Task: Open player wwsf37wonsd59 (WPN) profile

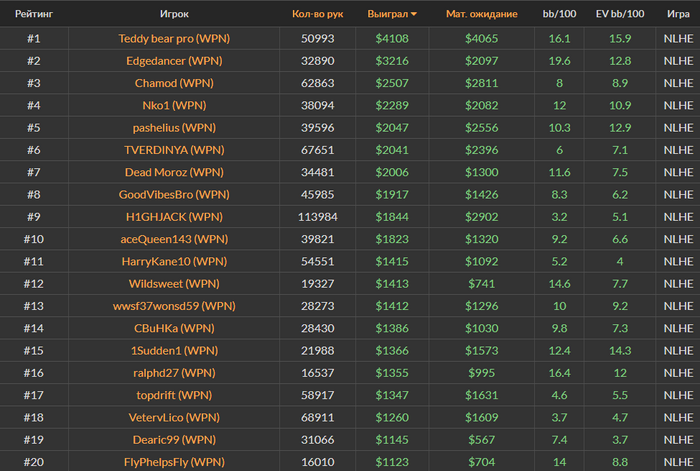Action: [174, 306]
